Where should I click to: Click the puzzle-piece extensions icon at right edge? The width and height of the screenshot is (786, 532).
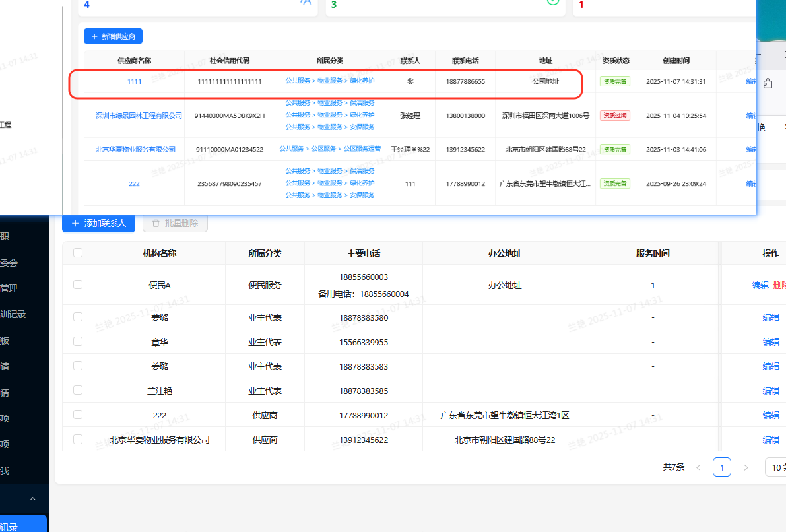tap(768, 84)
